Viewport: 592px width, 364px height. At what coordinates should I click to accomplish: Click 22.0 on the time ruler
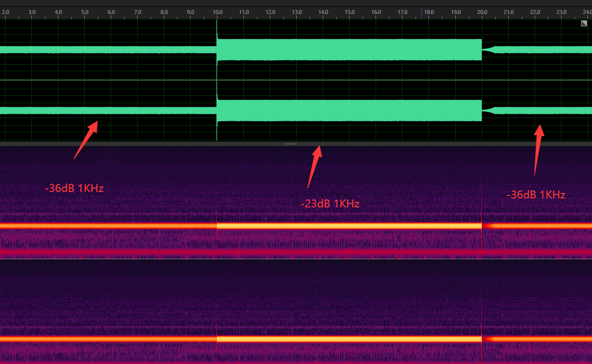click(535, 12)
